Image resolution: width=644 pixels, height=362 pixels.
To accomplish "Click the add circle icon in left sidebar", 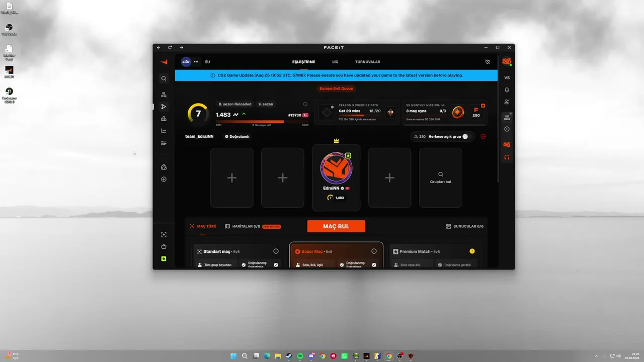I will 164,179.
